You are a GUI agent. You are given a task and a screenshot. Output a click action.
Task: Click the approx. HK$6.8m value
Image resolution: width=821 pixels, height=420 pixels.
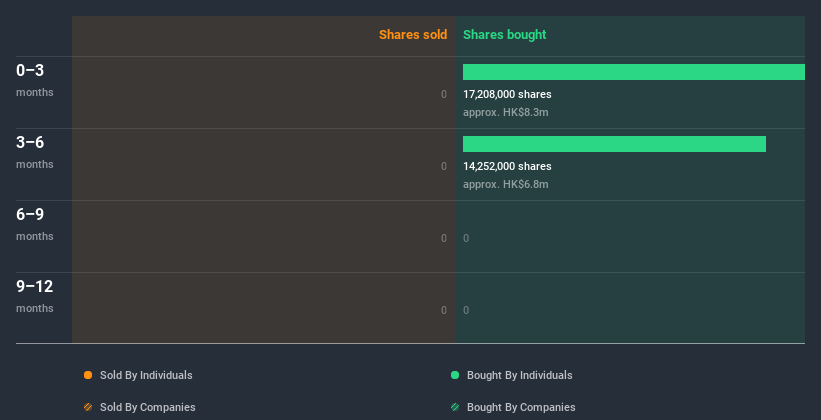tap(506, 184)
